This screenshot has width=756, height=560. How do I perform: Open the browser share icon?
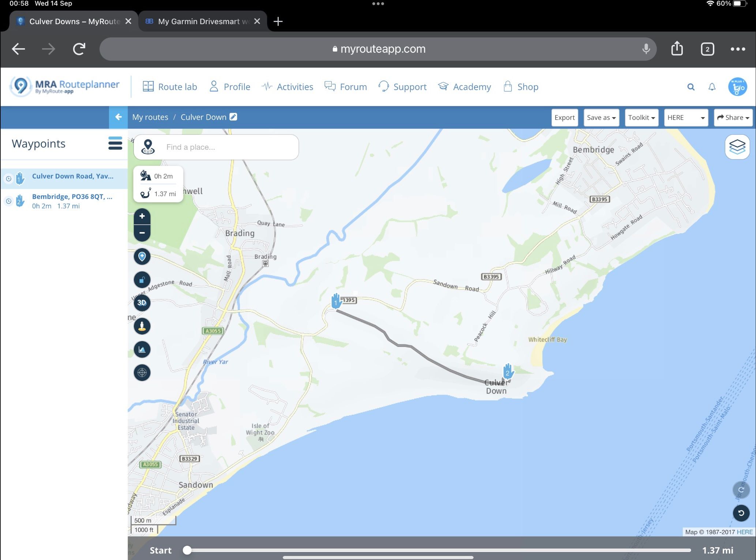pos(677,48)
